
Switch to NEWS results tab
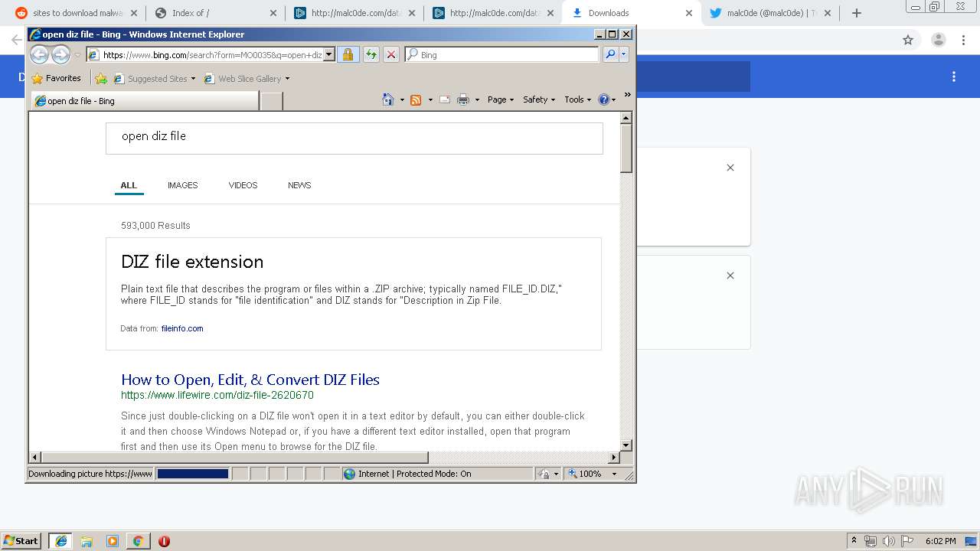(299, 185)
